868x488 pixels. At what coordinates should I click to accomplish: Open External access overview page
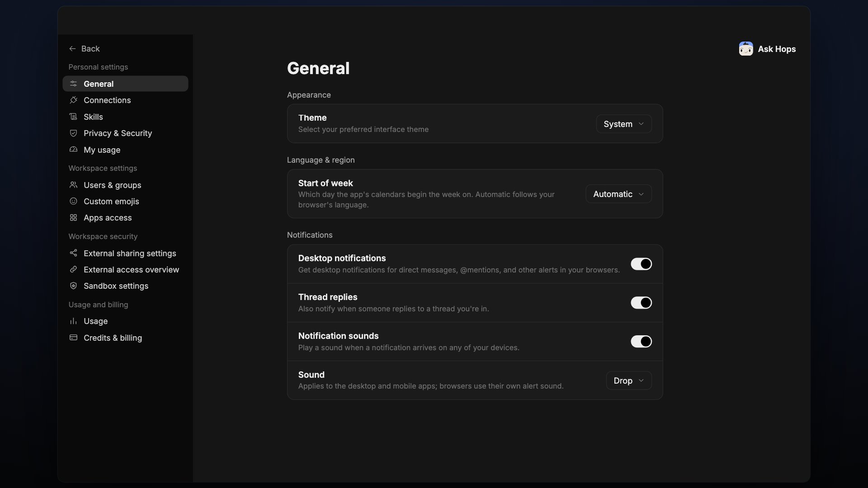pyautogui.click(x=125, y=269)
